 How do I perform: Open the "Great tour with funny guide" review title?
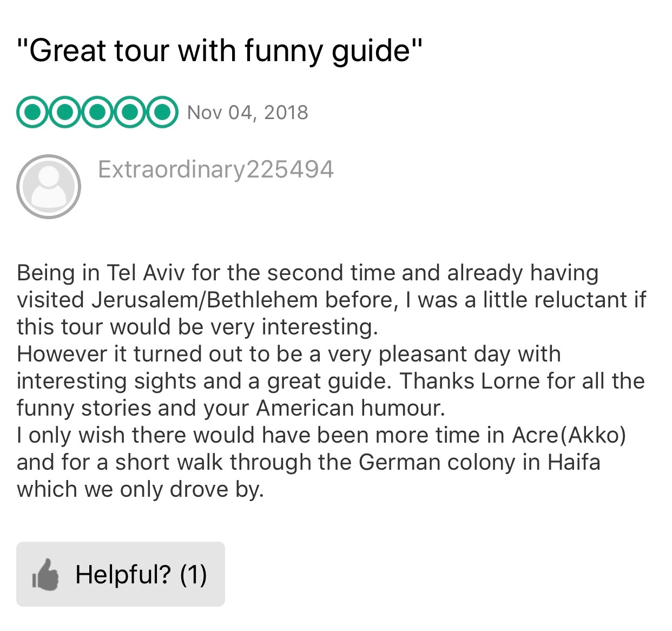[219, 51]
